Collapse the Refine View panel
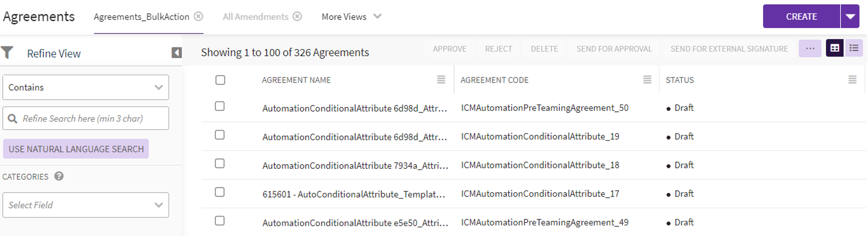Screen dimensions: 868x236 pos(176,53)
